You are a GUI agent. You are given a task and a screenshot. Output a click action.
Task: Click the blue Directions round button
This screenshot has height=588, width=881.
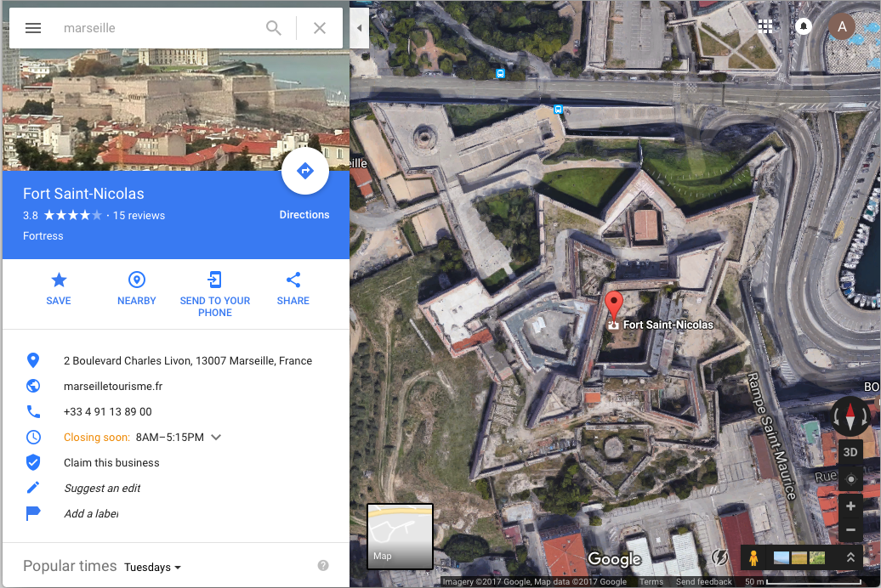305,171
